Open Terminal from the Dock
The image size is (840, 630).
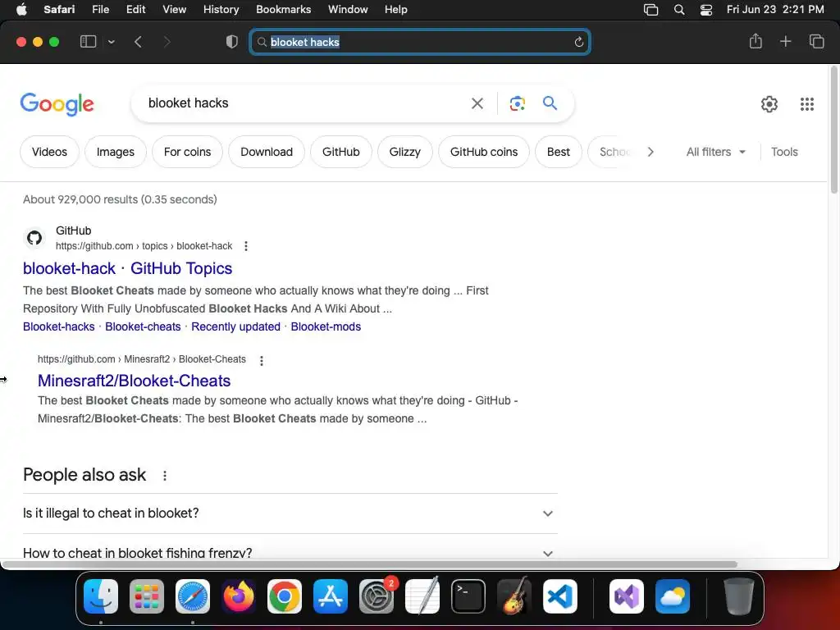click(468, 596)
